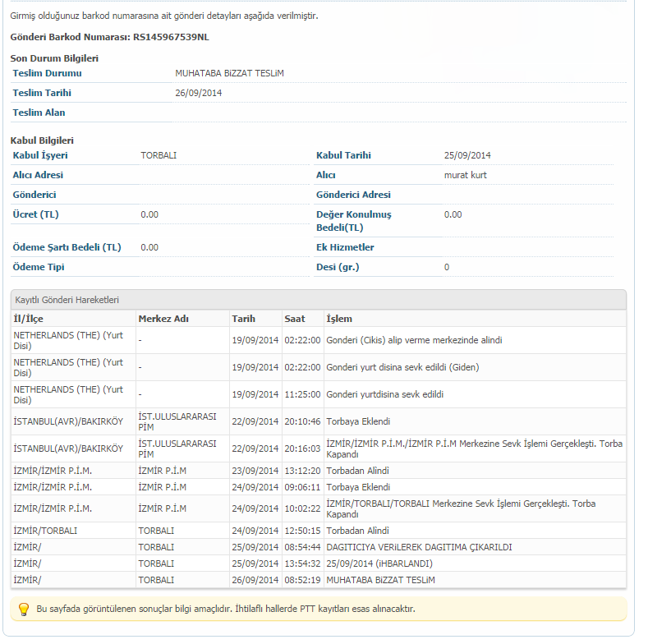The width and height of the screenshot is (648, 644).
Task: Click the Alıcı Adresi label
Action: coord(38,175)
